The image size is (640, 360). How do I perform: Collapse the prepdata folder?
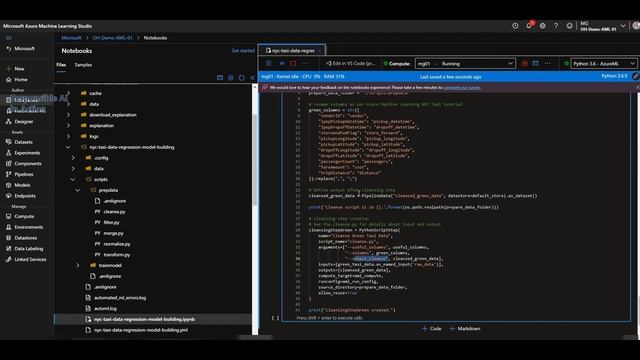pyautogui.click(x=78, y=190)
